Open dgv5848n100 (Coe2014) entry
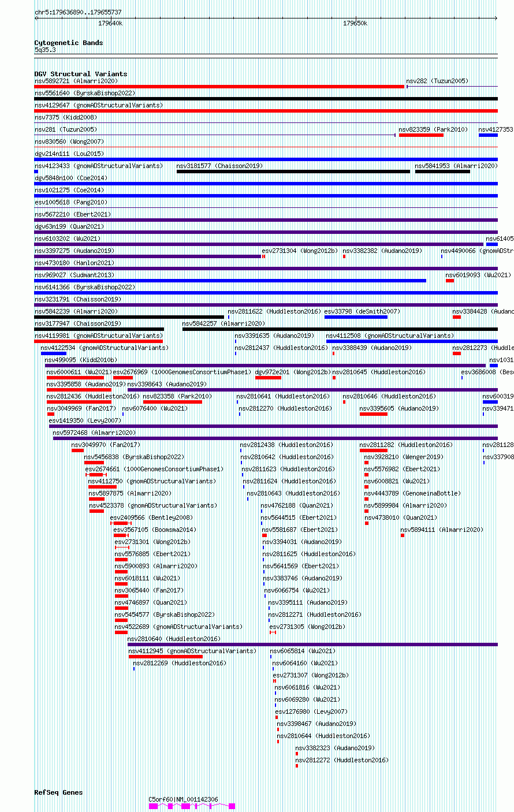 [x=71, y=178]
